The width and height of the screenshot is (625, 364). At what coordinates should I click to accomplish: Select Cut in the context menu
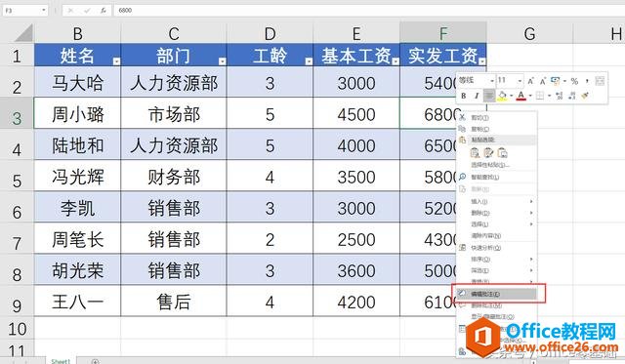point(497,117)
